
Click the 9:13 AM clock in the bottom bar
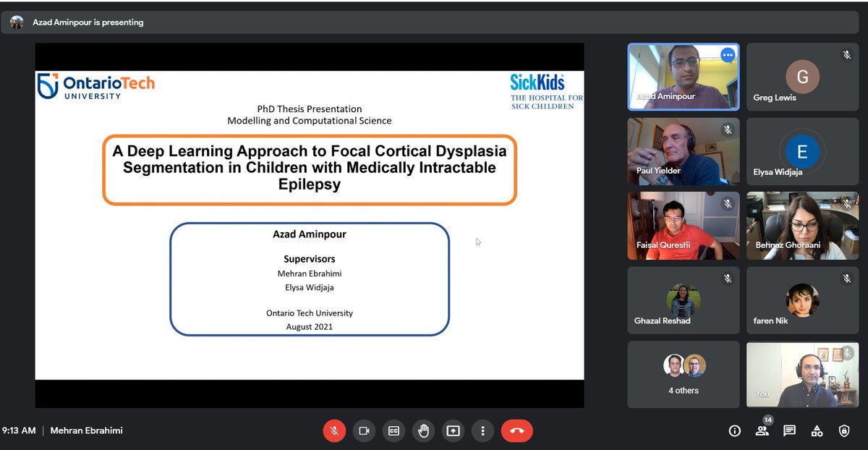[20, 430]
